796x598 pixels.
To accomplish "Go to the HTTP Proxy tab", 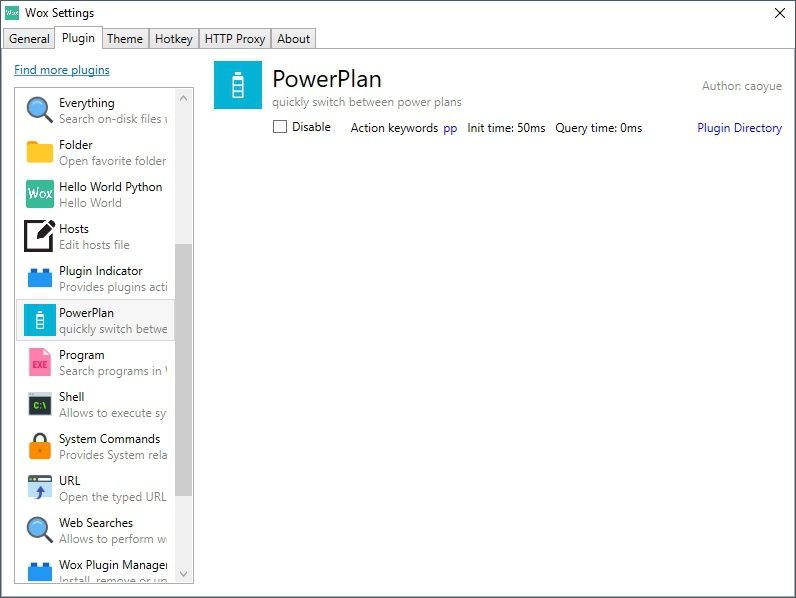I will click(x=235, y=39).
